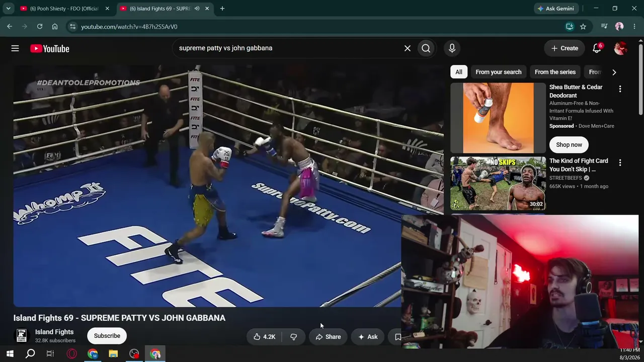The width and height of the screenshot is (644, 362).
Task: Reload the YouTube page
Action: tap(40, 27)
